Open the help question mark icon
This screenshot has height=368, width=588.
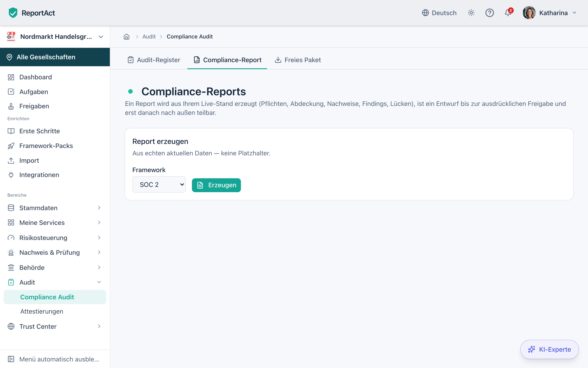490,13
